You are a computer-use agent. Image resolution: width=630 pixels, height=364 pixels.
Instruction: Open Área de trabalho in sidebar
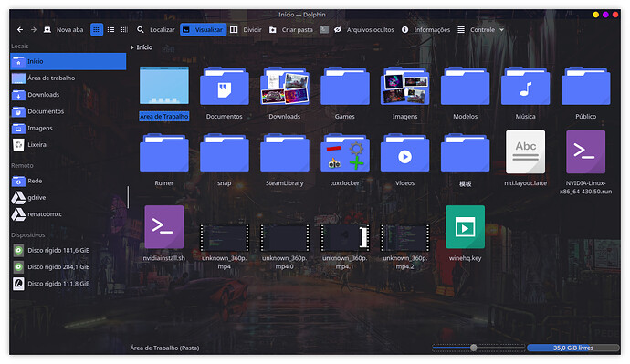[x=68, y=78]
